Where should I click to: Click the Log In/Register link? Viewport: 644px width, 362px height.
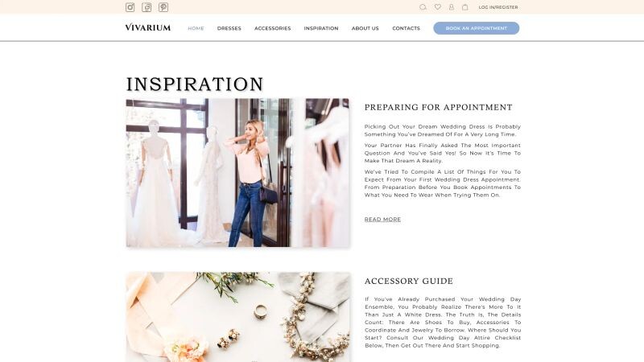tap(498, 7)
